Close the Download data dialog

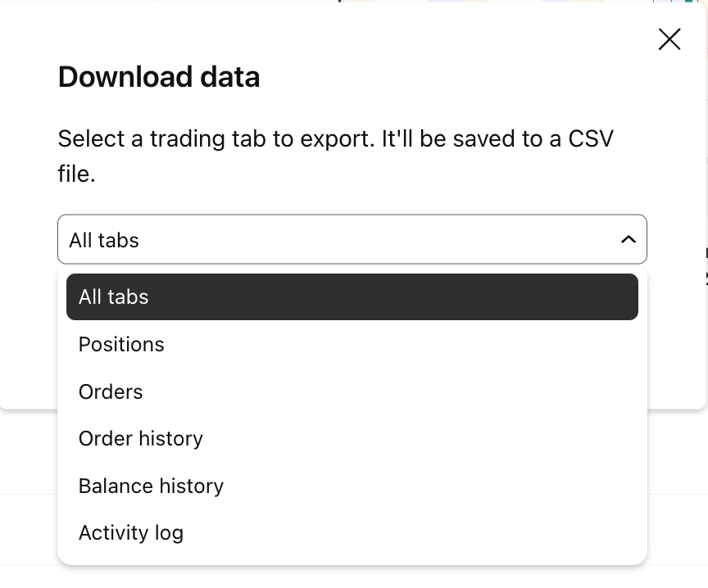[x=669, y=39]
